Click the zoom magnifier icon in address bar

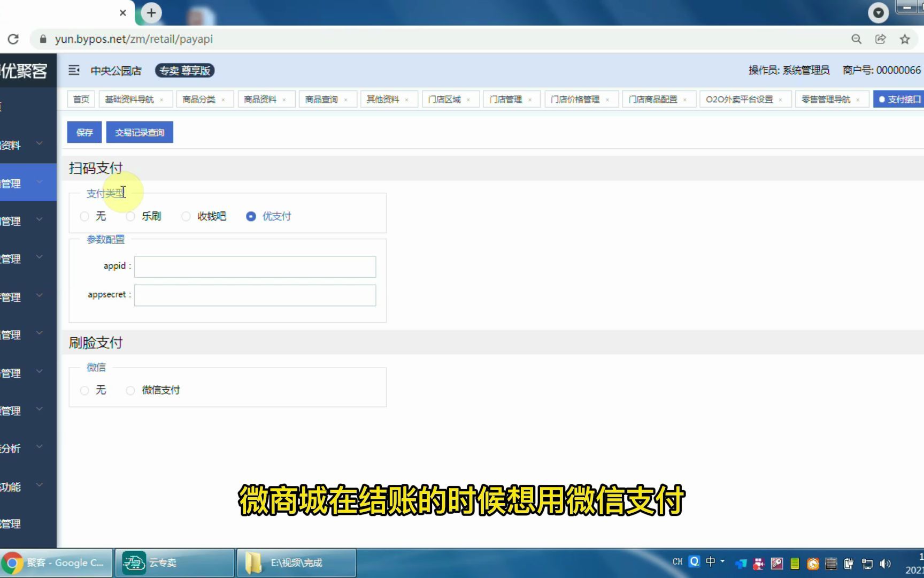[x=857, y=39]
